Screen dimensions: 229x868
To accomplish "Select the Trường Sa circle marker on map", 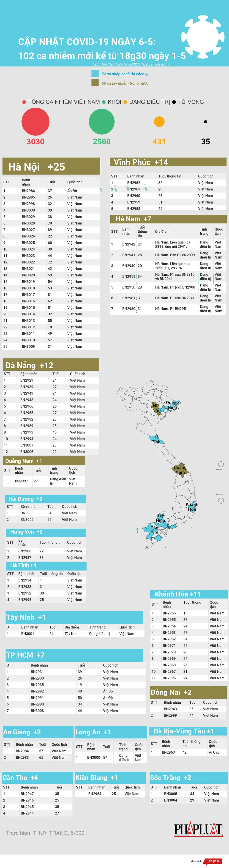I will 221,501.
